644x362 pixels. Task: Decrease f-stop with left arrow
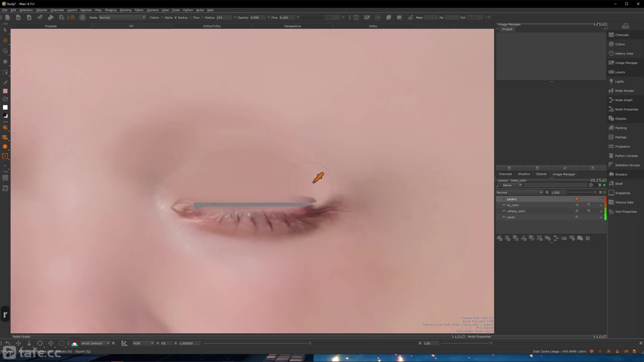tap(157, 343)
